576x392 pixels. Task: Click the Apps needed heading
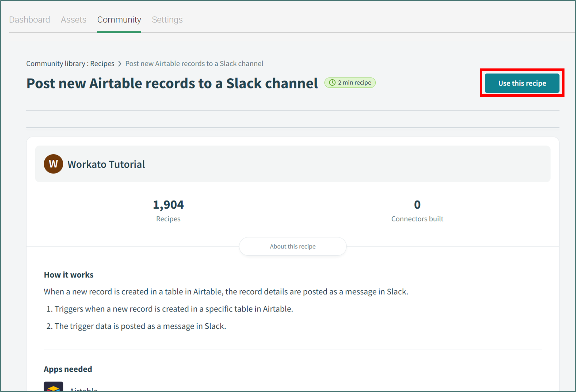click(68, 369)
